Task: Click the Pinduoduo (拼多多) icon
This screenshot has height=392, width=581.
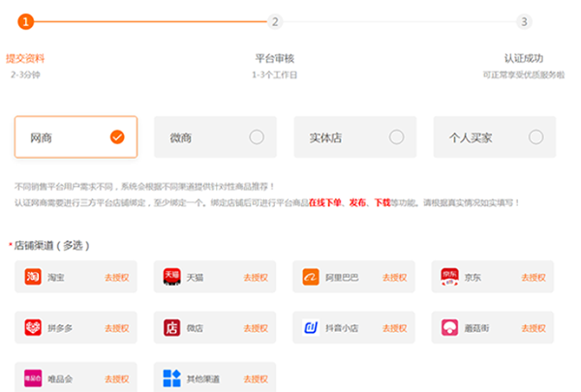Action: pos(33,327)
